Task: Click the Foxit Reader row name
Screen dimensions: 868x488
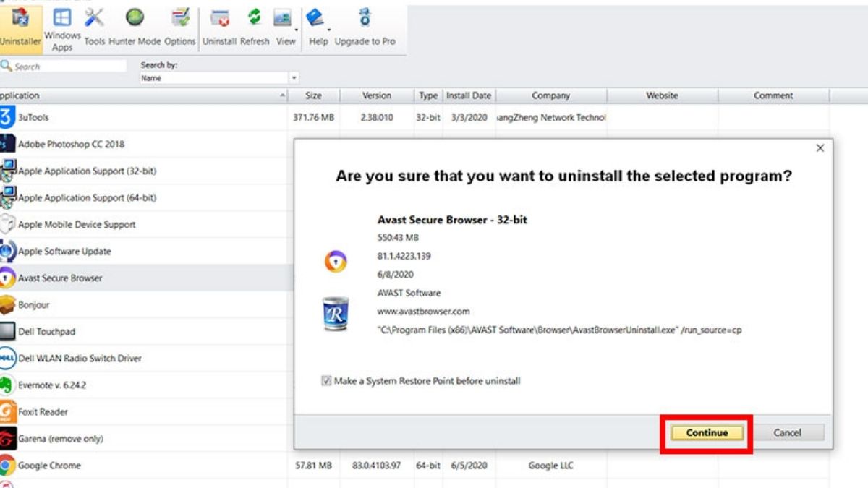Action: 43,411
